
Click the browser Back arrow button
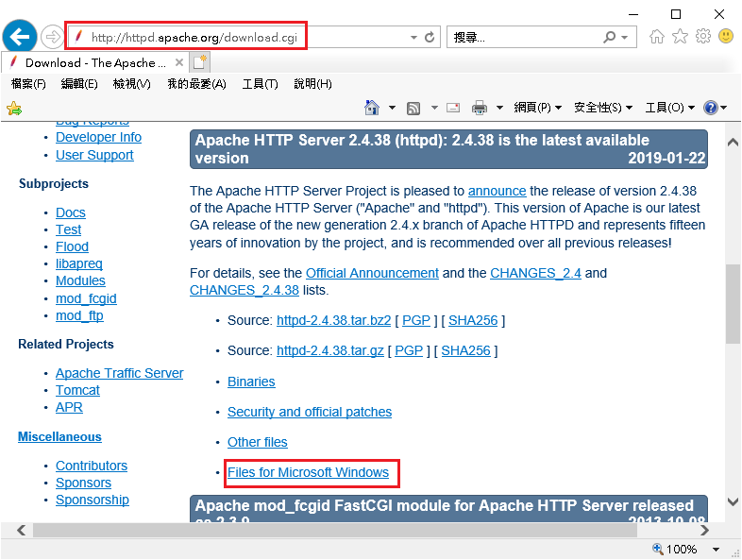click(x=20, y=37)
